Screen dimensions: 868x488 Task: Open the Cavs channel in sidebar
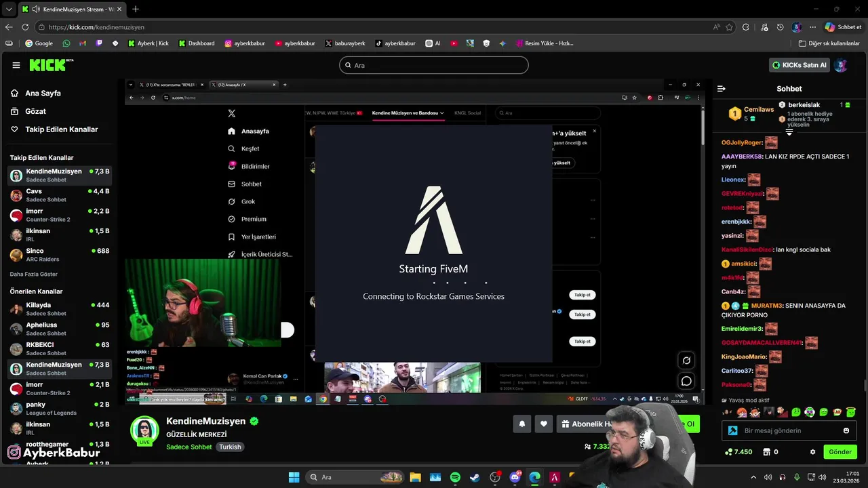click(x=60, y=195)
